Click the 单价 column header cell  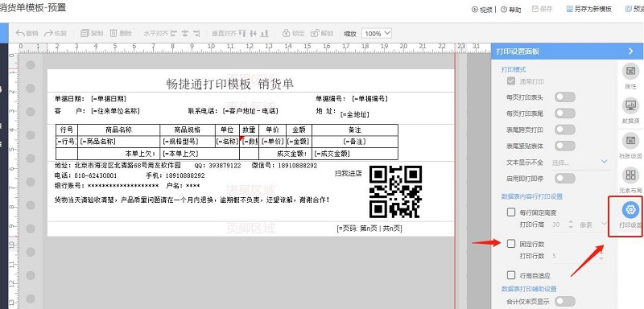click(272, 130)
